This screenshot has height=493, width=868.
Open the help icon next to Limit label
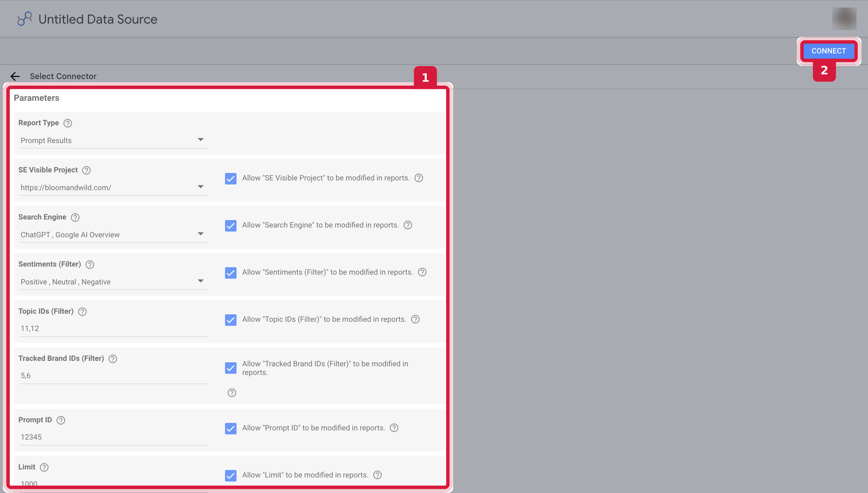(44, 467)
